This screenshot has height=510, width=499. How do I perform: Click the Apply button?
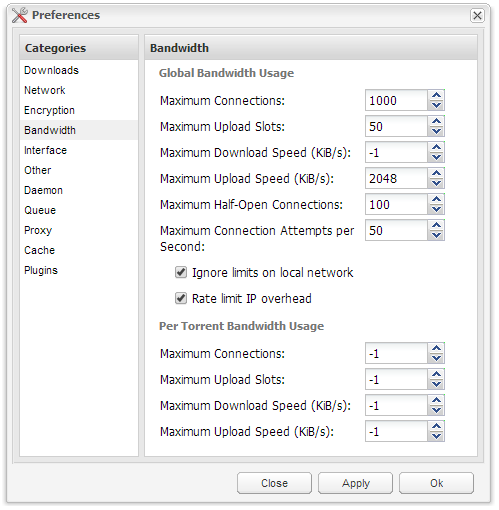pos(355,483)
